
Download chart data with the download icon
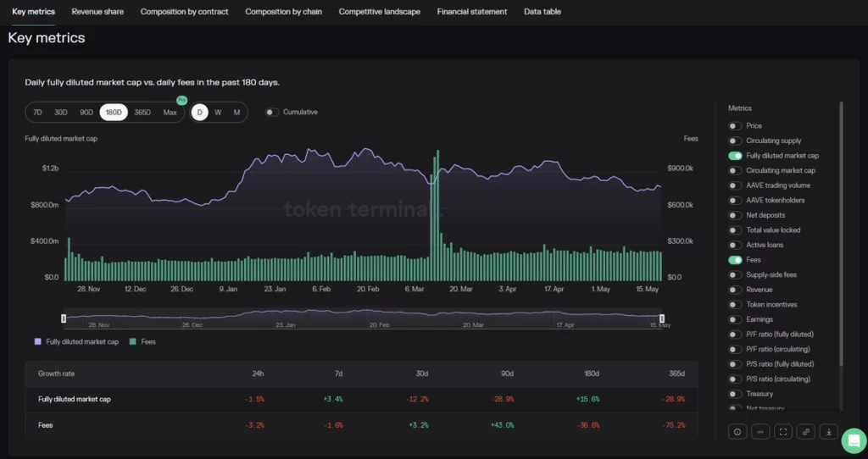(x=828, y=432)
